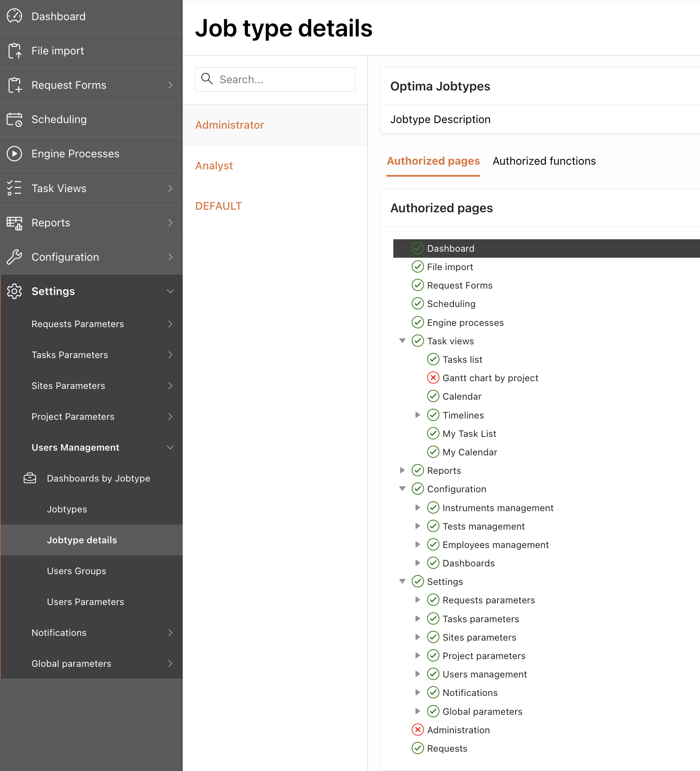Click the Dashboard gauge icon in sidebar

(15, 16)
